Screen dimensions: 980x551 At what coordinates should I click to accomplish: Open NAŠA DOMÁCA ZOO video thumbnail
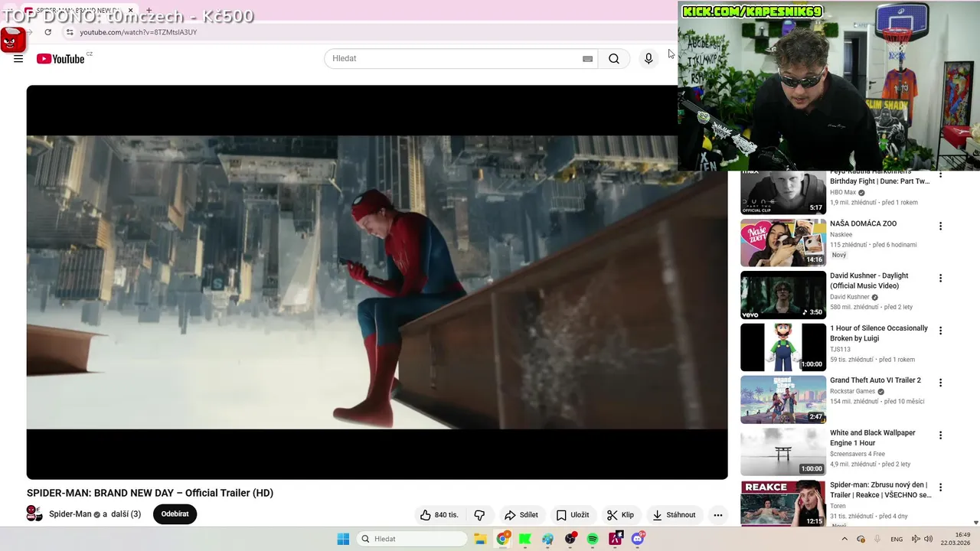point(783,243)
